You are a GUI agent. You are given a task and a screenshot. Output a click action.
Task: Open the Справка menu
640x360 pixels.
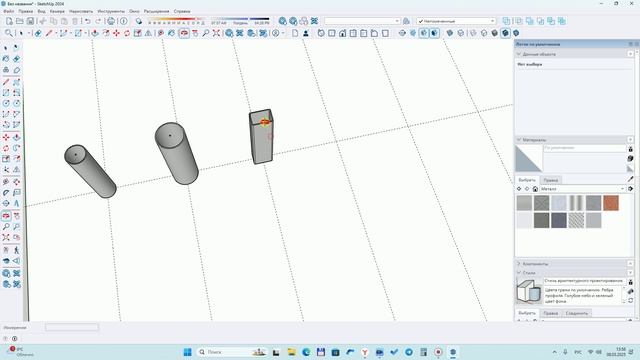tap(182, 11)
